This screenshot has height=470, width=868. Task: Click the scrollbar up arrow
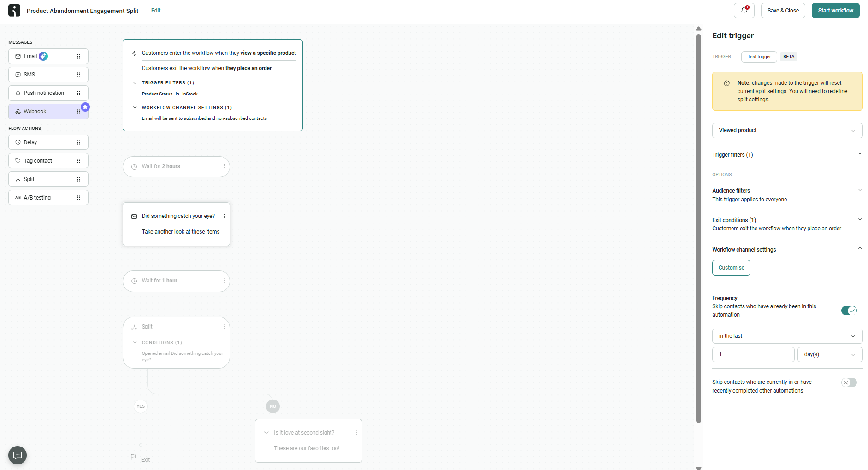[698, 29]
